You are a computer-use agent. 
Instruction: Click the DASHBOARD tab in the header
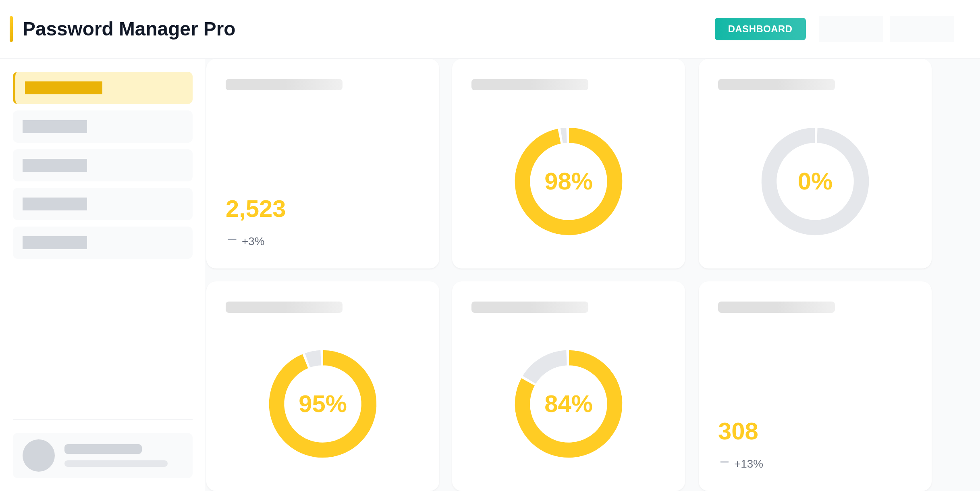click(x=760, y=29)
